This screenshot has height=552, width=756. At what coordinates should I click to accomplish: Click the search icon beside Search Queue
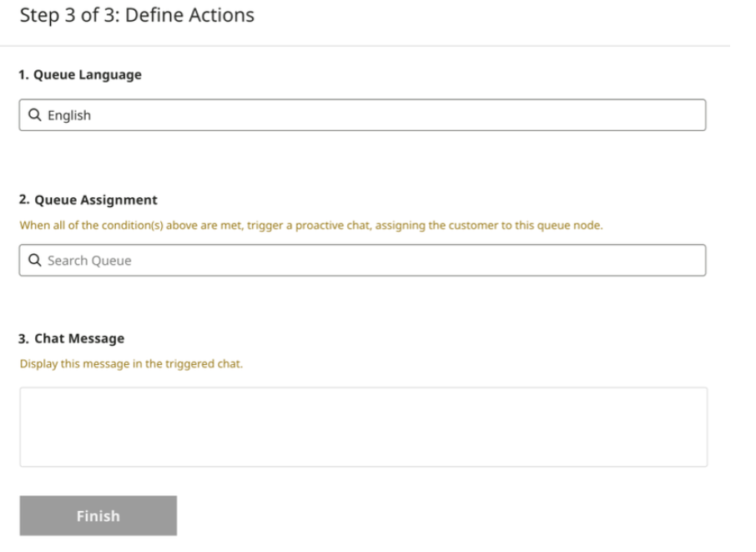[x=34, y=261]
